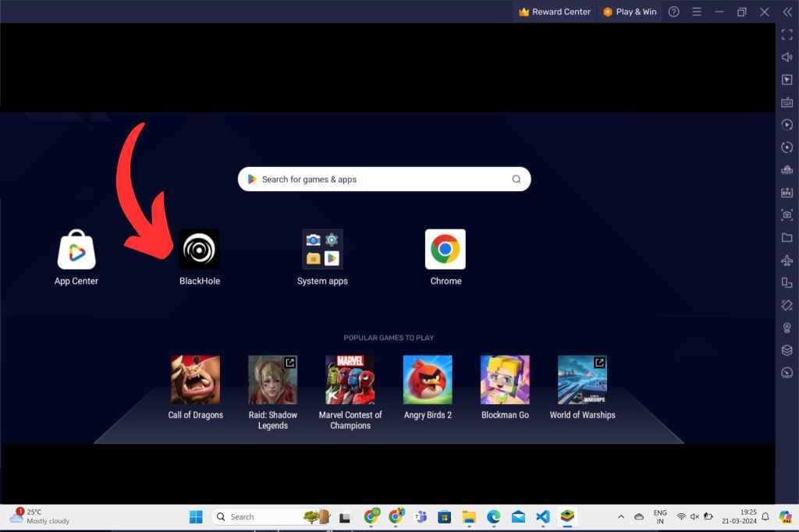Open the System apps folder
The width and height of the screenshot is (799, 532).
(322, 250)
